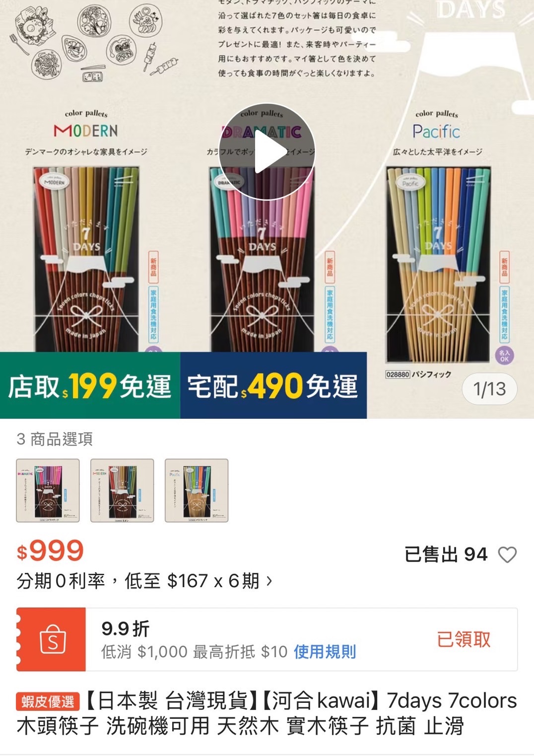534x756 pixels.
Task: Tap the MODERN chopstick set in main image
Action: click(86, 258)
